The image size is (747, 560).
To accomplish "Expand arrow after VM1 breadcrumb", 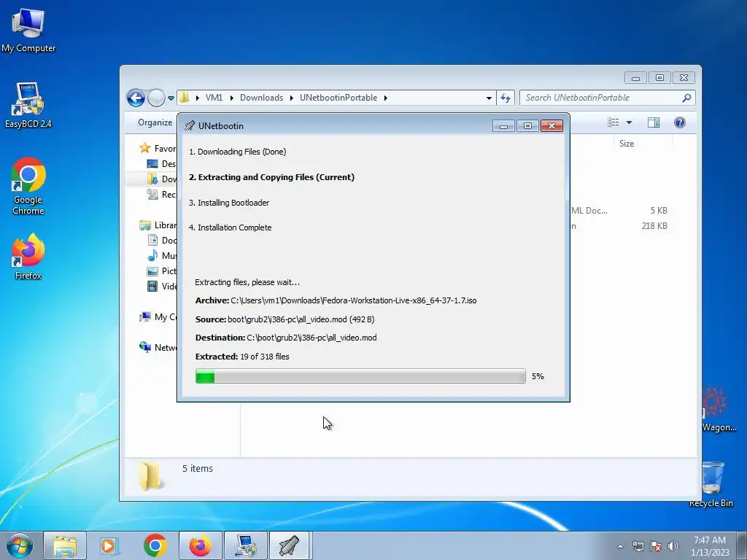I will [231, 98].
